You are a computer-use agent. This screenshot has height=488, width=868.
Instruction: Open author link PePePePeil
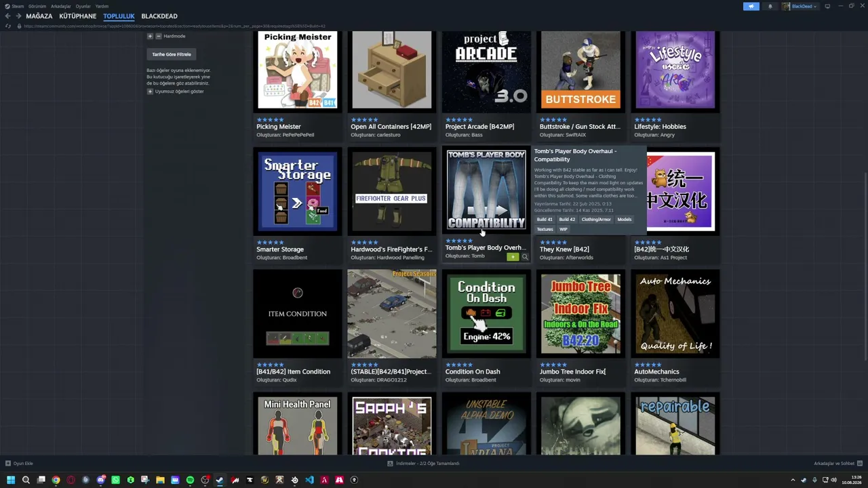point(298,135)
